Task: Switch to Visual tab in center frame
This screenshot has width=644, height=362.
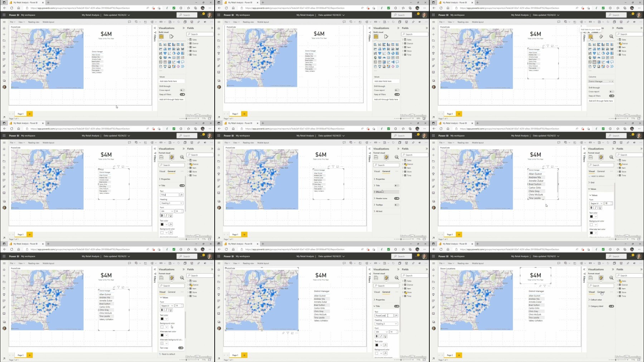Action: (x=377, y=171)
